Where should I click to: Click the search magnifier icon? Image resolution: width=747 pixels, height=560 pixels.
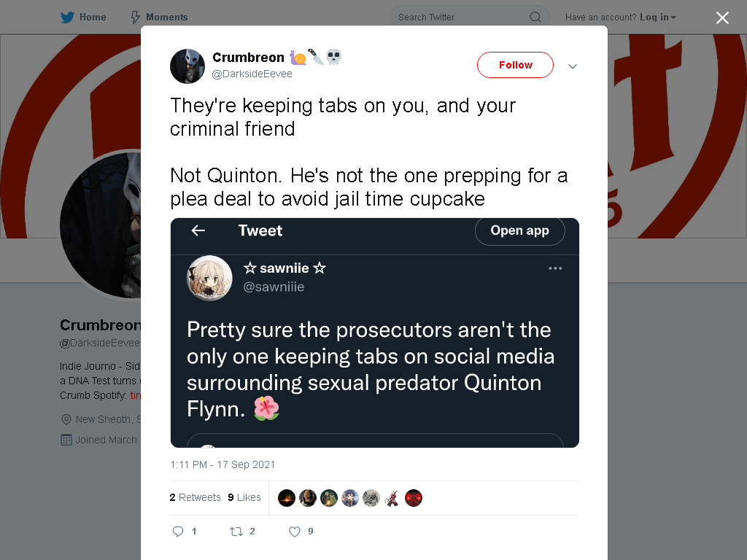pos(535,17)
